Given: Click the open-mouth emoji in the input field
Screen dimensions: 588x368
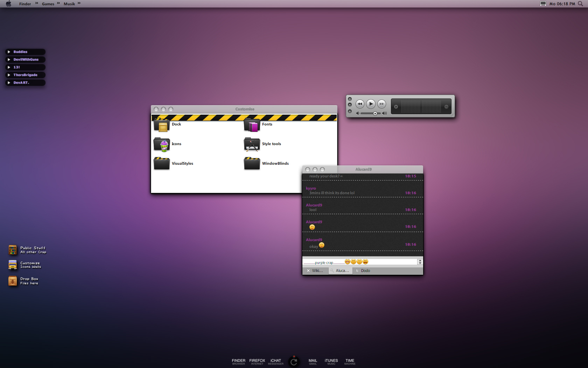Looking at the screenshot, I should point(365,261).
